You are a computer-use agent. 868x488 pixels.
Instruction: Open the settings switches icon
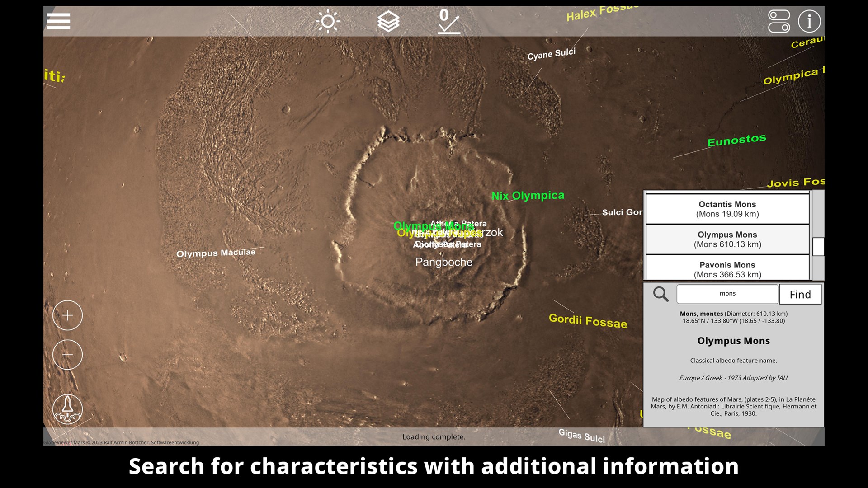point(779,21)
